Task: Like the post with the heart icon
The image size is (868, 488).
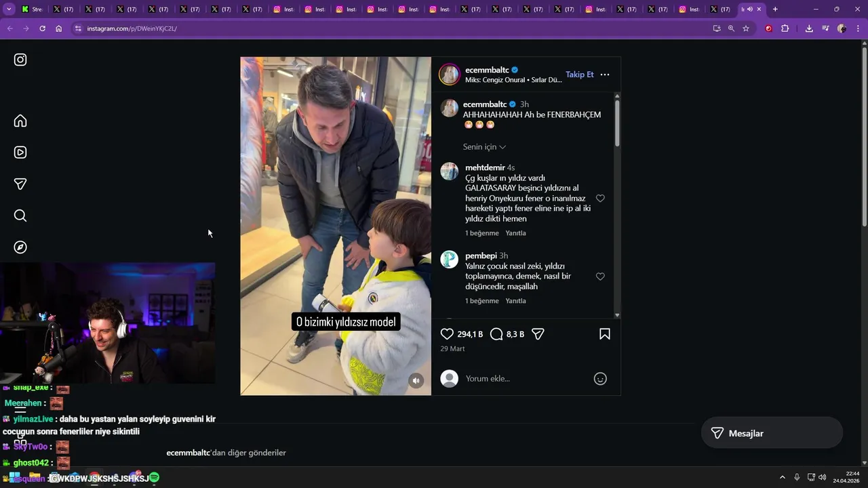Action: coord(447,334)
